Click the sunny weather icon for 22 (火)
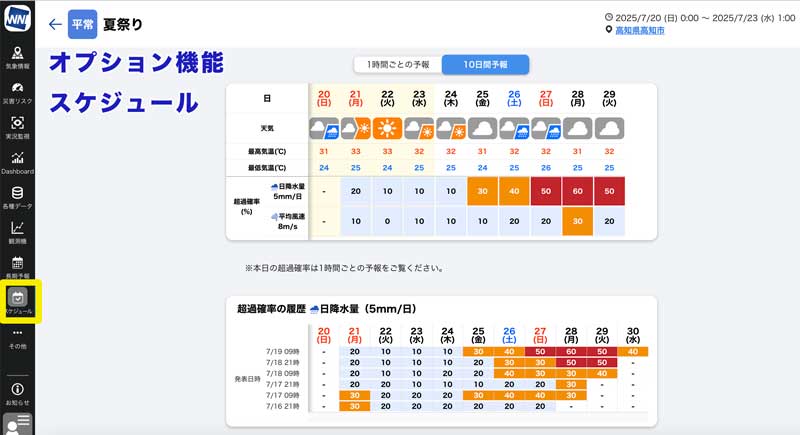Viewport: 800px width, 435px height. coord(387,128)
